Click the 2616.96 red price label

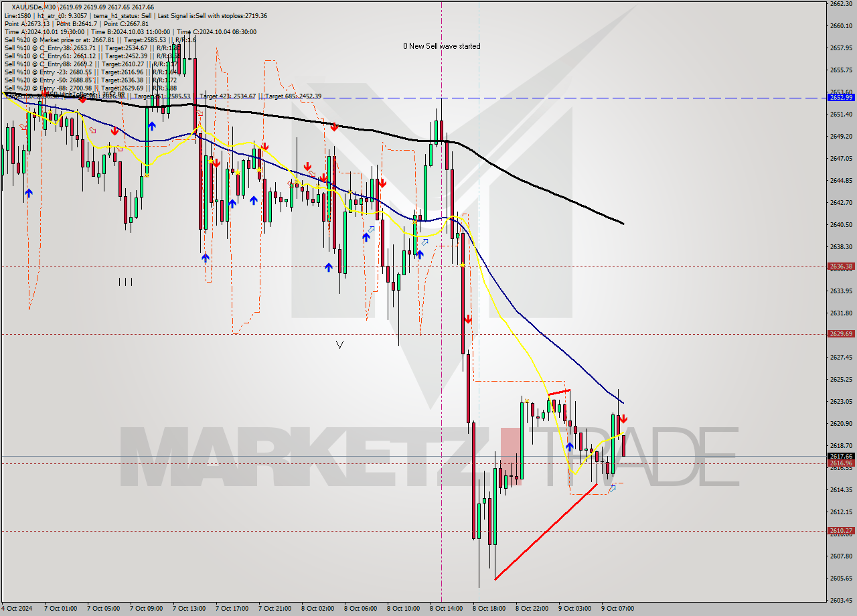[x=840, y=463]
